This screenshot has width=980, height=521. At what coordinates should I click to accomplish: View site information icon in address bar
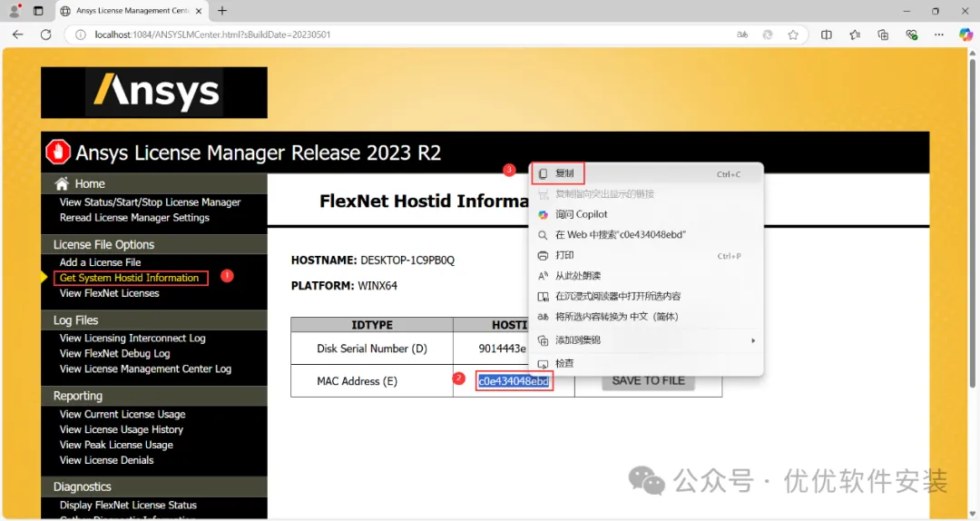pyautogui.click(x=81, y=34)
